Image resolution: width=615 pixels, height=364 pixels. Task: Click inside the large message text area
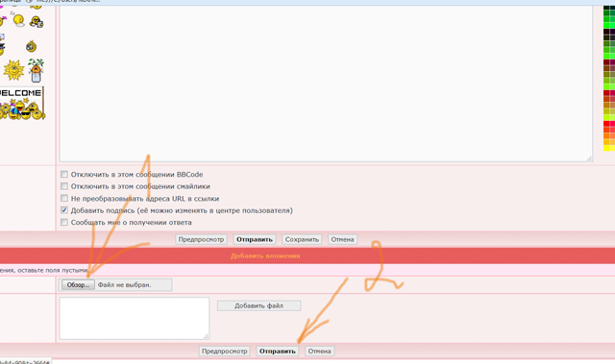coord(326,83)
